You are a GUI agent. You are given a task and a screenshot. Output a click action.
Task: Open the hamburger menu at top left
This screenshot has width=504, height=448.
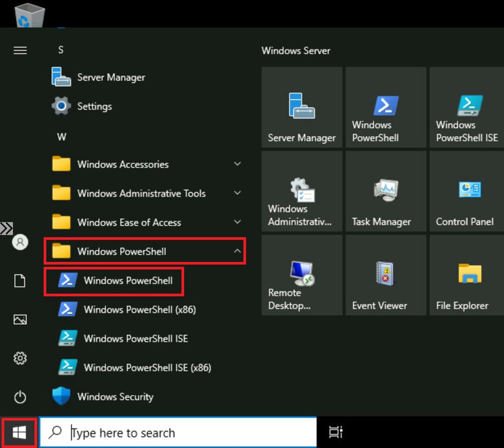(20, 50)
